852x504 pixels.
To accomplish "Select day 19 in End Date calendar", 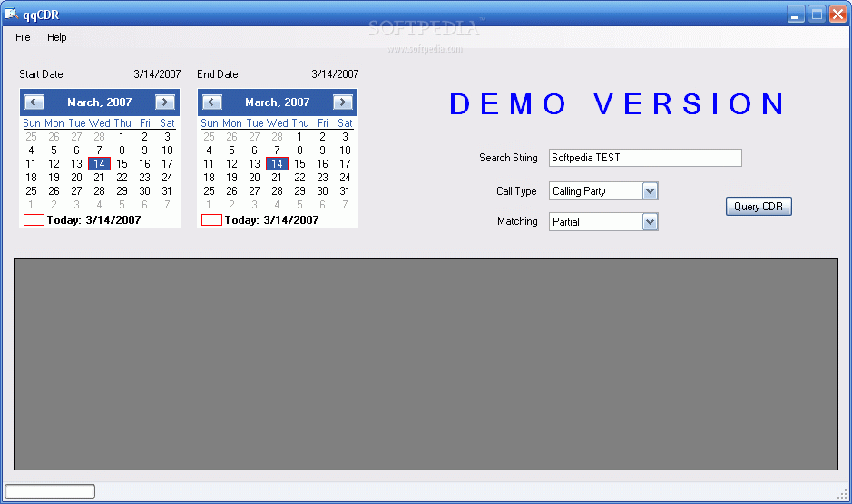I will (231, 178).
